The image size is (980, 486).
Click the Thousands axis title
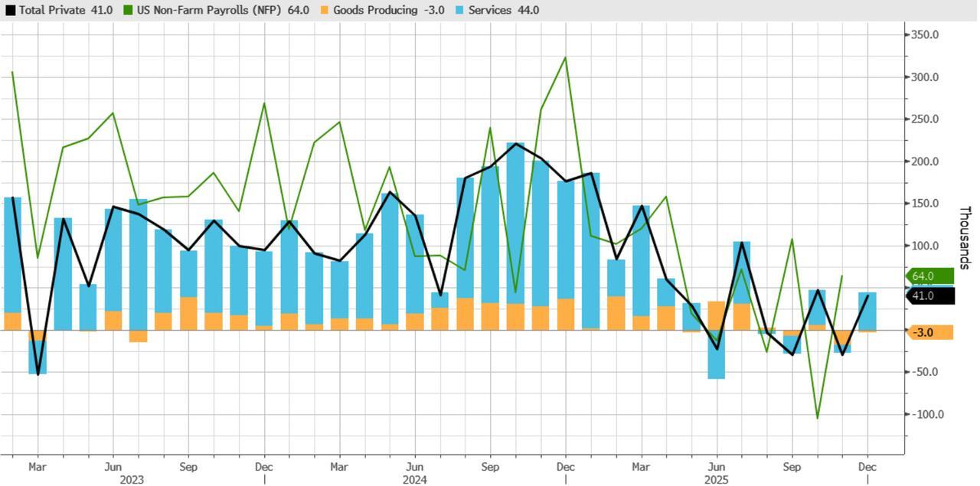tap(964, 237)
